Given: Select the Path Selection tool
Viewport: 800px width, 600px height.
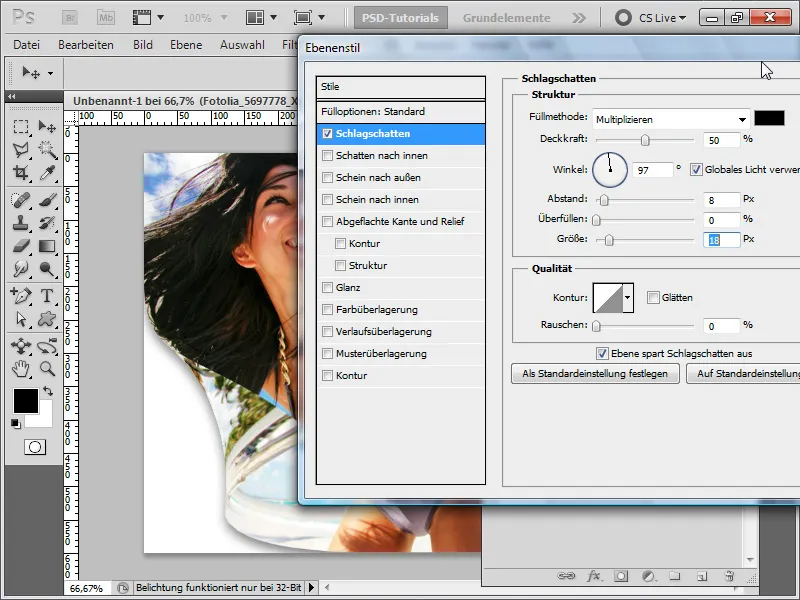Looking at the screenshot, I should 21,319.
